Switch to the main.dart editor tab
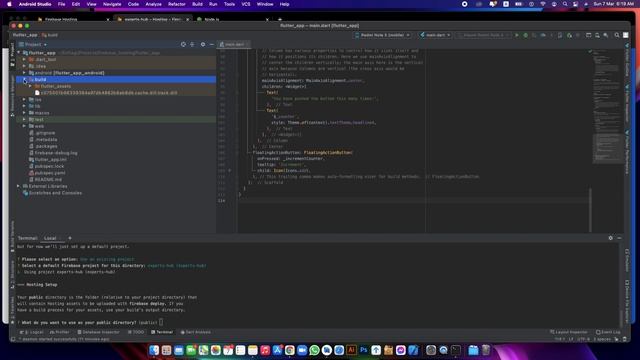640x360 pixels. [234, 44]
